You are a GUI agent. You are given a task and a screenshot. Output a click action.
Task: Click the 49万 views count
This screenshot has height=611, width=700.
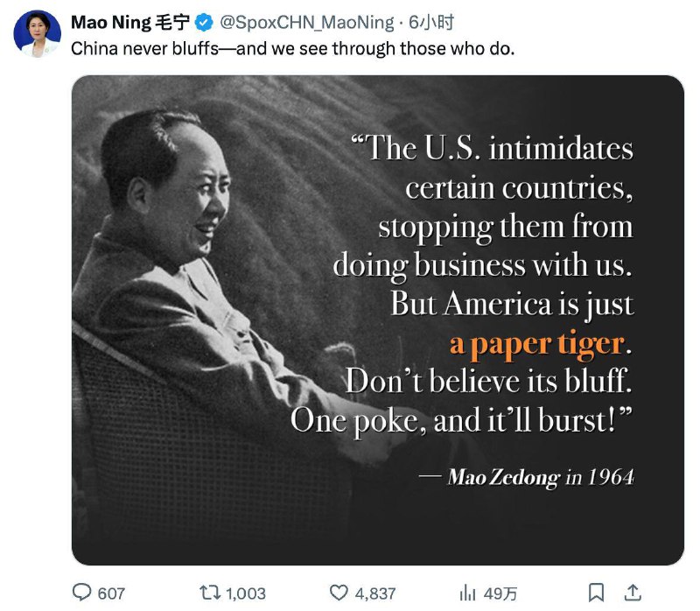point(496,593)
